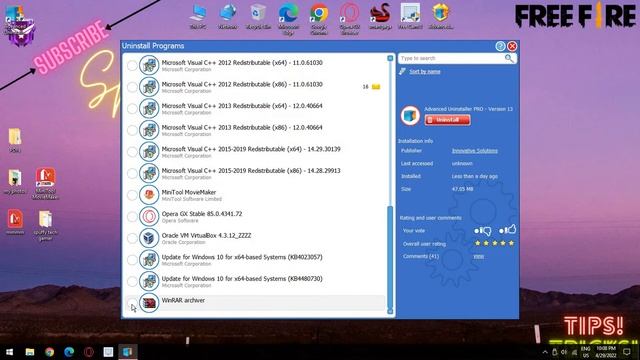Select Update for Windows 10 KB4480730 row
The image size is (640, 360).
255,282
